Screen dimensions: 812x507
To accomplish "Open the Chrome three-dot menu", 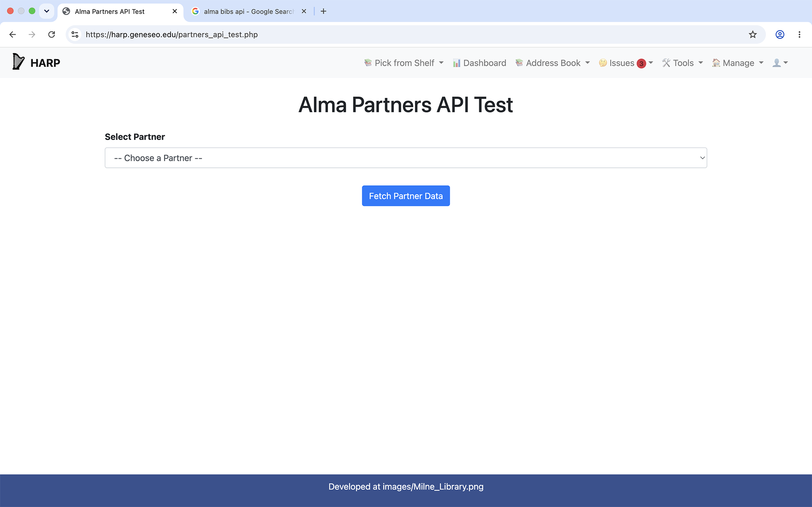I will click(799, 35).
